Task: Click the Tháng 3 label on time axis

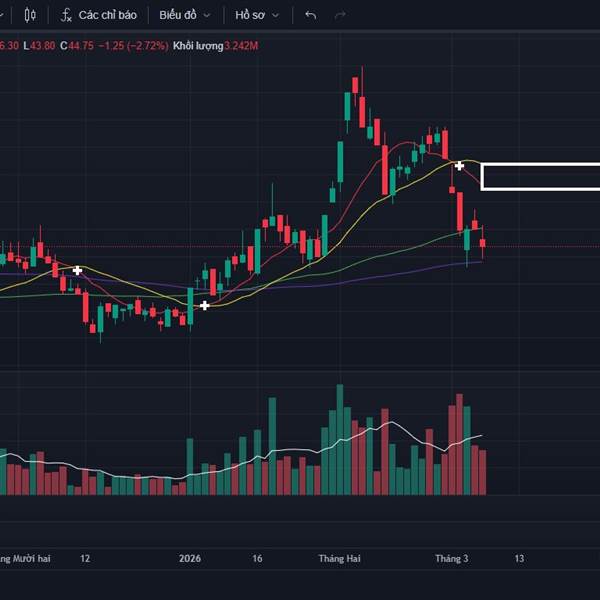Action: [x=452, y=559]
